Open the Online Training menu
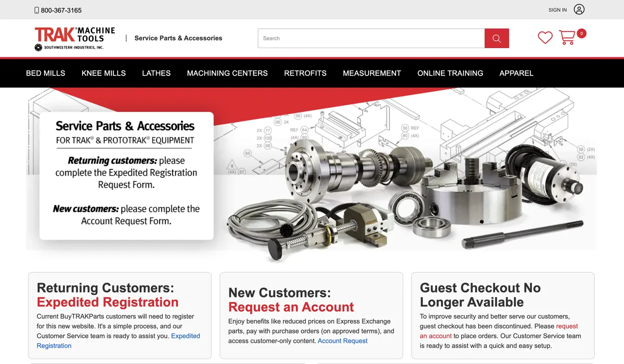The height and width of the screenshot is (364, 624). pyautogui.click(x=450, y=73)
